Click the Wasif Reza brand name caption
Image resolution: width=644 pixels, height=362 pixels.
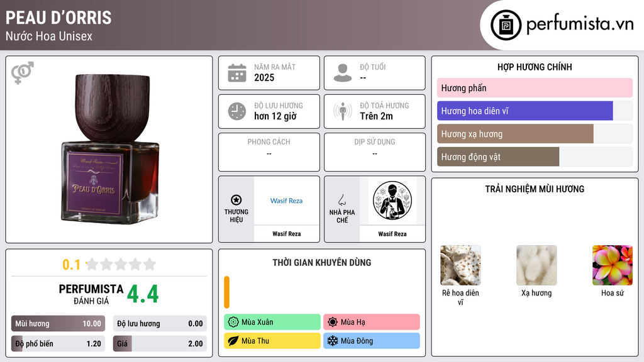coord(286,234)
